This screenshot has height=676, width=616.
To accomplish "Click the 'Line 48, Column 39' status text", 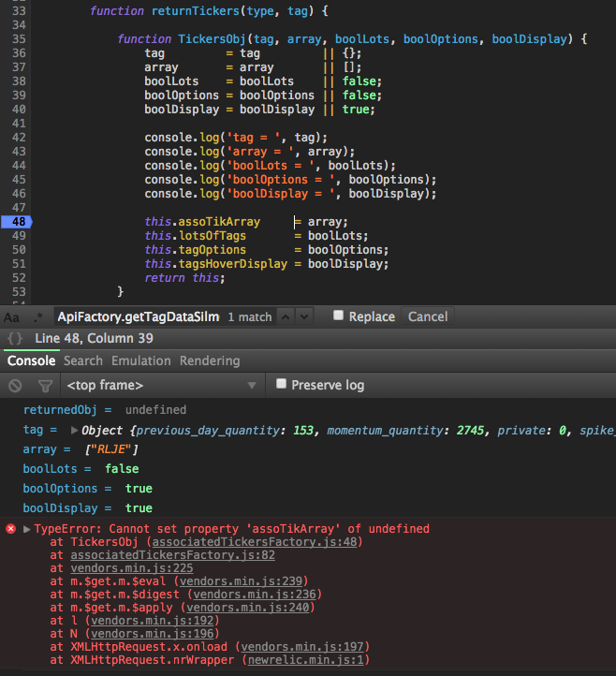I will (94, 338).
